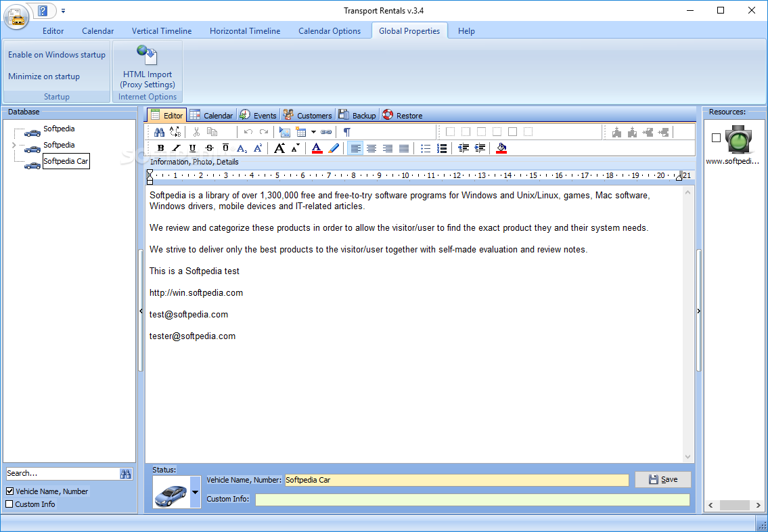768x532 pixels.
Task: Apply Bold formatting
Action: 160,148
